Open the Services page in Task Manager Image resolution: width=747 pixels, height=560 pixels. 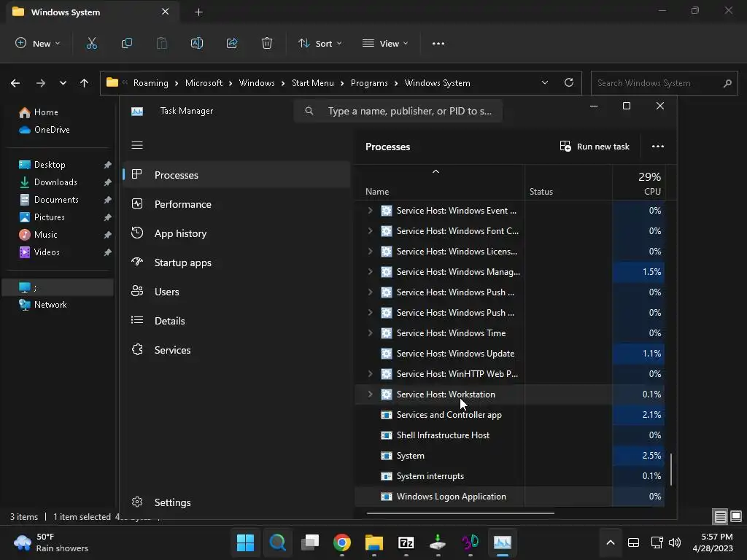coord(237,350)
